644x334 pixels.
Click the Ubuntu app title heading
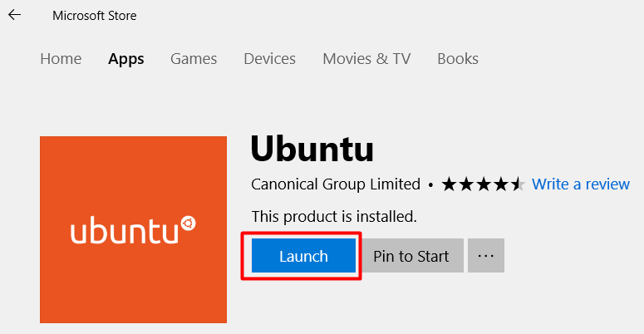(x=312, y=149)
